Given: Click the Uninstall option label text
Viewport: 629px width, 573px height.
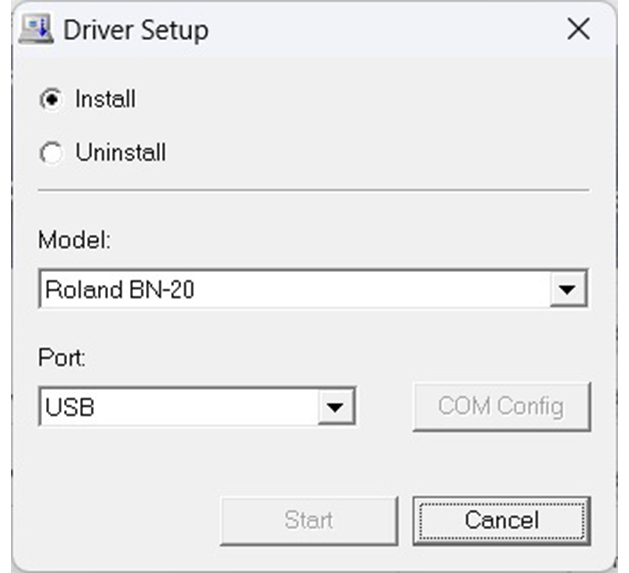Looking at the screenshot, I should tap(121, 152).
